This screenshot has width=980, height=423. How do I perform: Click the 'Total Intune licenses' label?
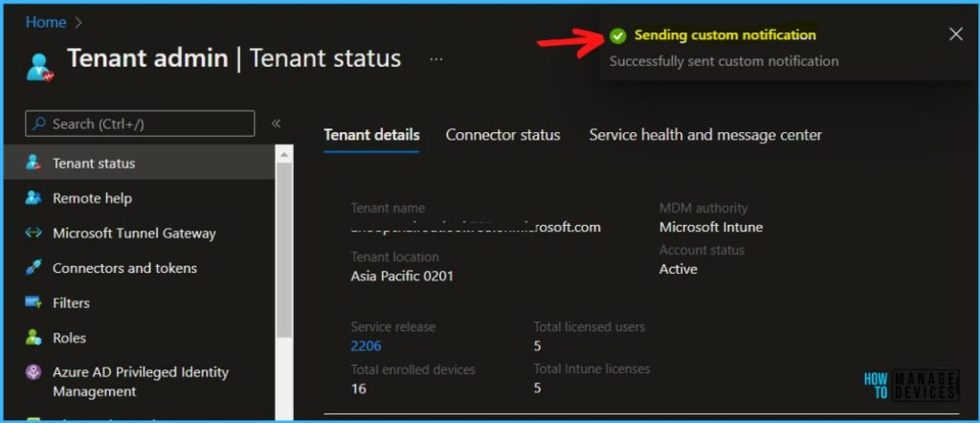coord(591,368)
